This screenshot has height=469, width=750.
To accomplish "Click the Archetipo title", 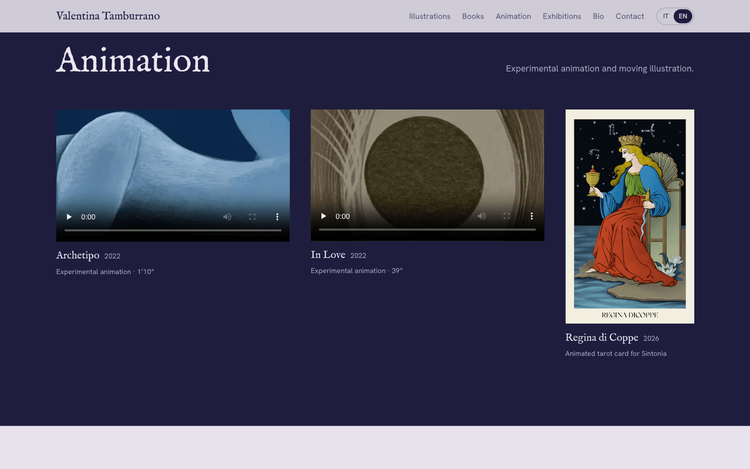I will 77,255.
